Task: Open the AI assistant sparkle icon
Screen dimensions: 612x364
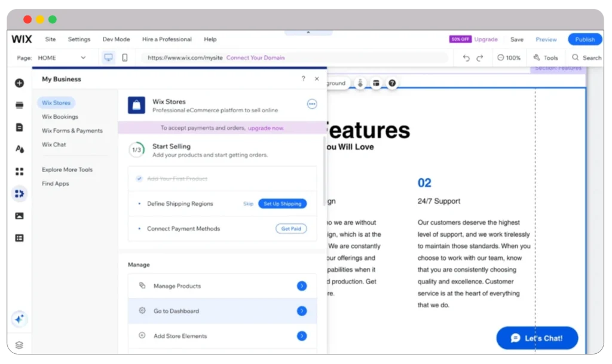Action: pyautogui.click(x=19, y=319)
